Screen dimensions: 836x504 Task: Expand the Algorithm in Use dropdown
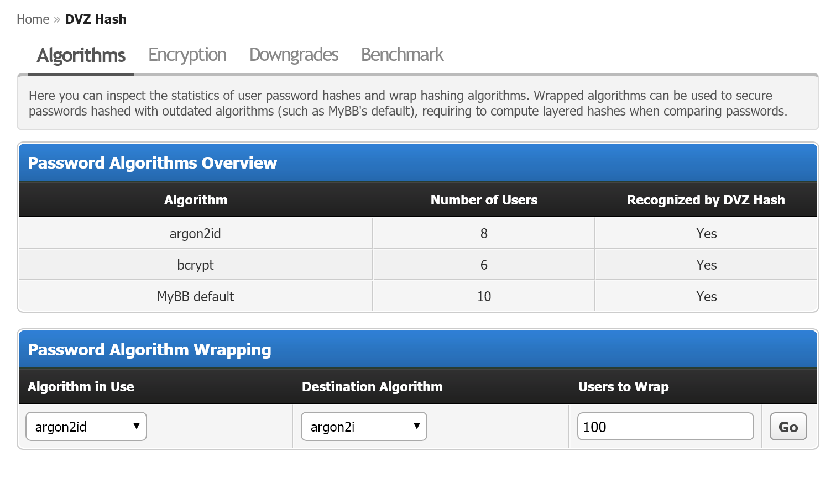86,427
